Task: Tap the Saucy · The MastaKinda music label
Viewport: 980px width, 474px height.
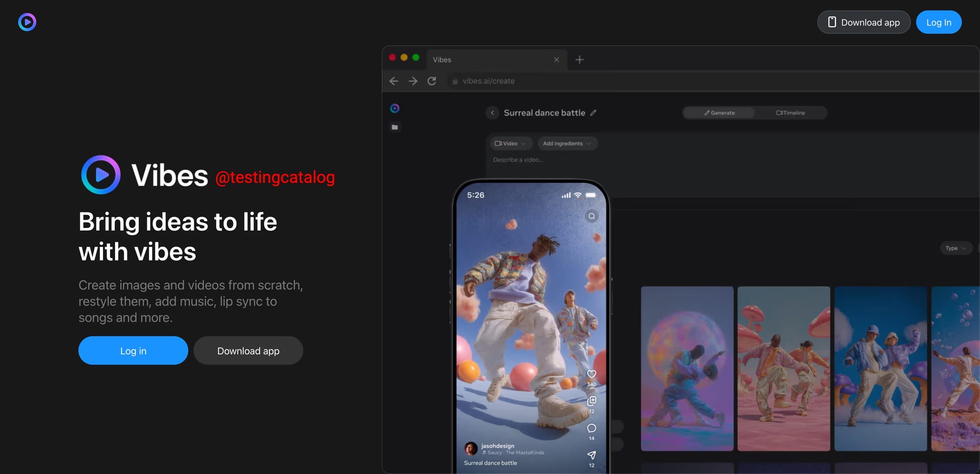Action: [x=513, y=453]
